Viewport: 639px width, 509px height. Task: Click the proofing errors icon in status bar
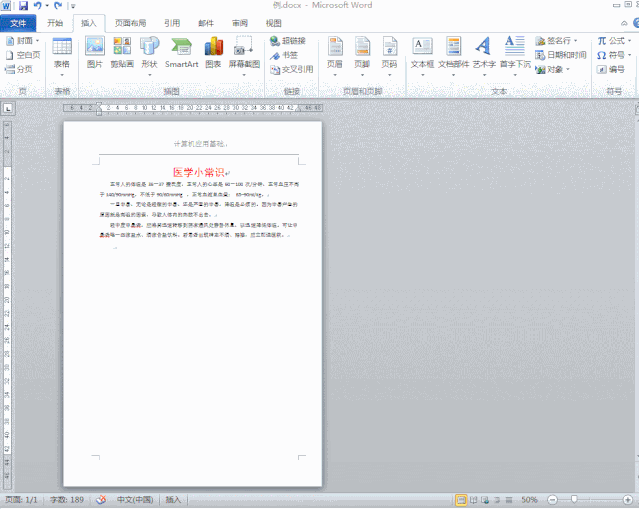101,500
